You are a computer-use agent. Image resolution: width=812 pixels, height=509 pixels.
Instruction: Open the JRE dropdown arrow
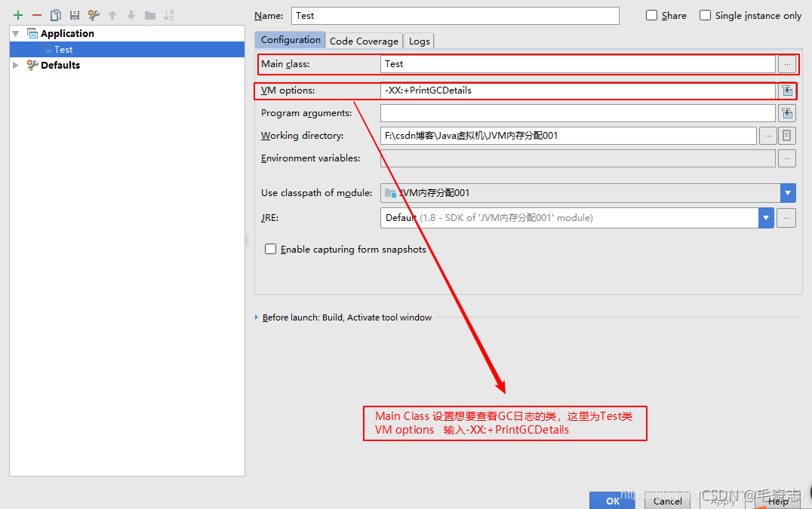tap(766, 218)
